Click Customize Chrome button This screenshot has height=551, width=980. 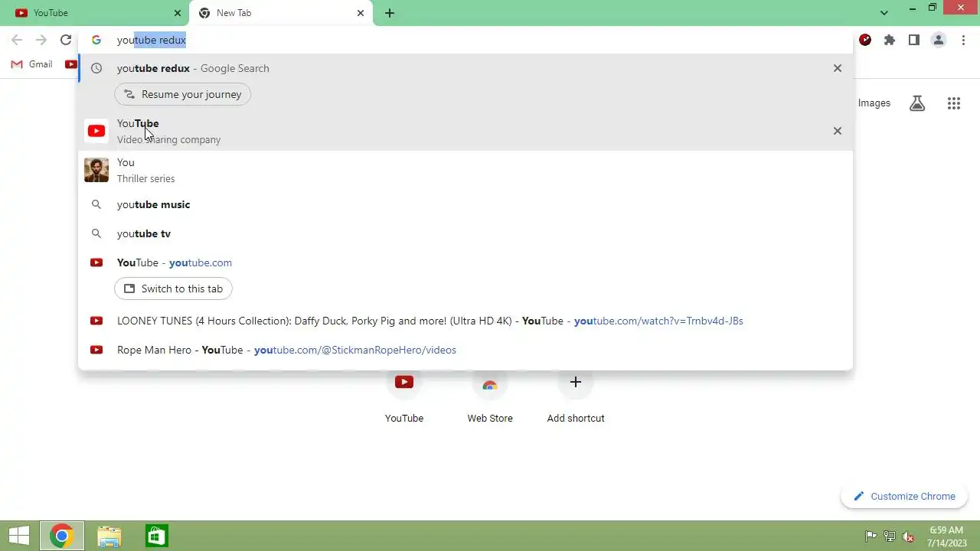click(x=904, y=496)
